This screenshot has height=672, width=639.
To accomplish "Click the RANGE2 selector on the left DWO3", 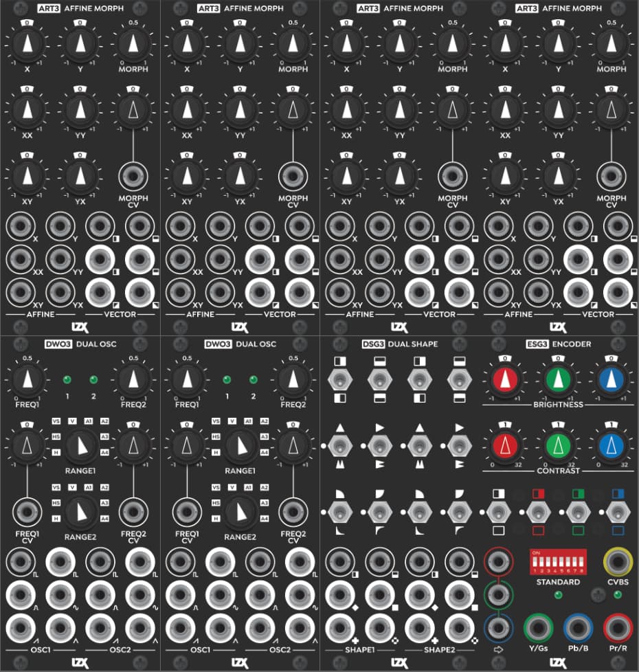I will point(80,512).
